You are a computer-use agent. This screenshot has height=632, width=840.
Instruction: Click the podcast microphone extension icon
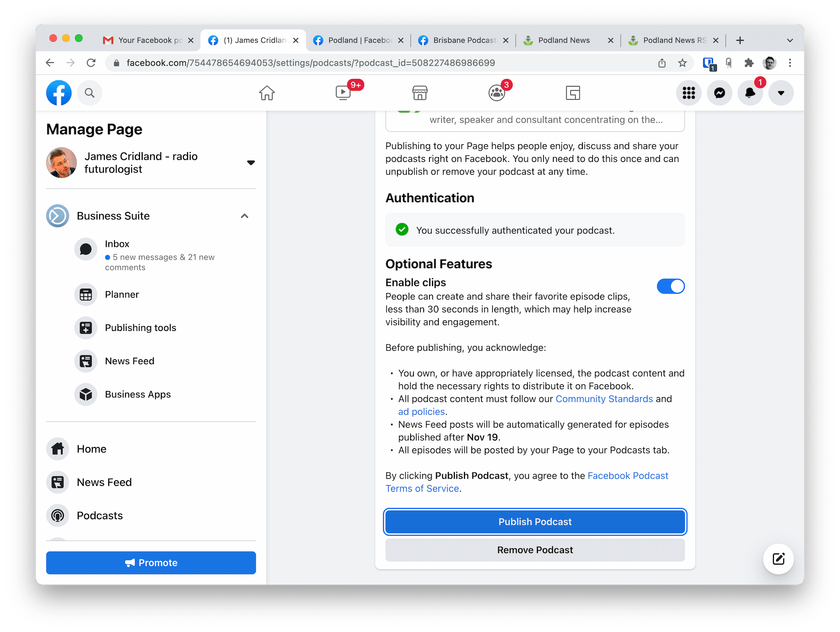coord(729,63)
